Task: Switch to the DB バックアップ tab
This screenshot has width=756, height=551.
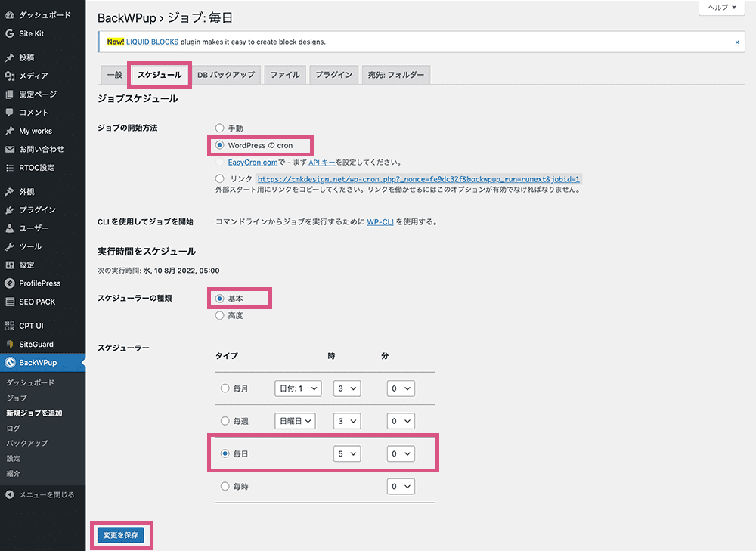Action: point(227,75)
